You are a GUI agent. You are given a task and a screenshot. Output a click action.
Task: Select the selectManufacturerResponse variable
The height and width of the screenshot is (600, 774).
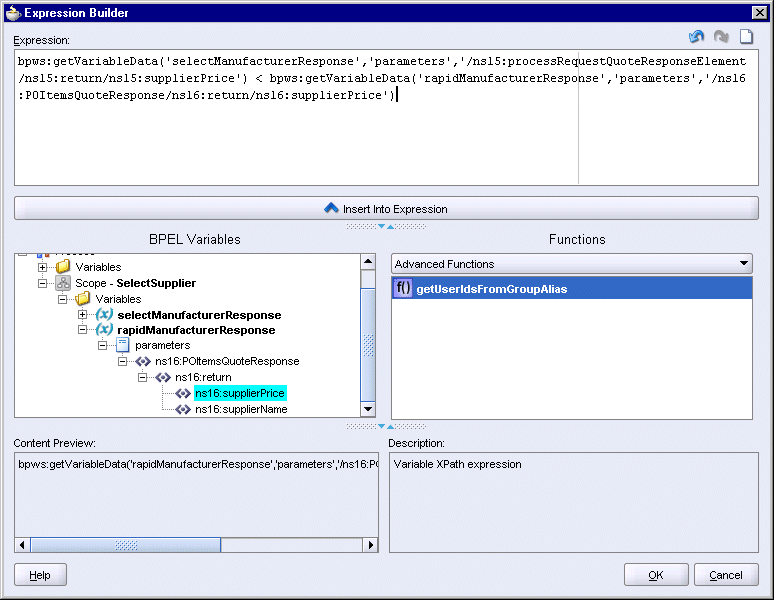pyautogui.click(x=199, y=315)
